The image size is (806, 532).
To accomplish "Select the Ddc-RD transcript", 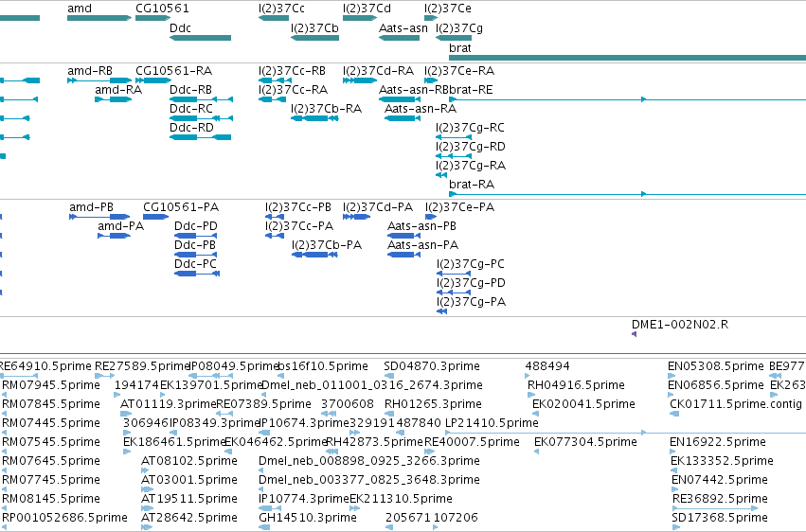I will click(201, 137).
